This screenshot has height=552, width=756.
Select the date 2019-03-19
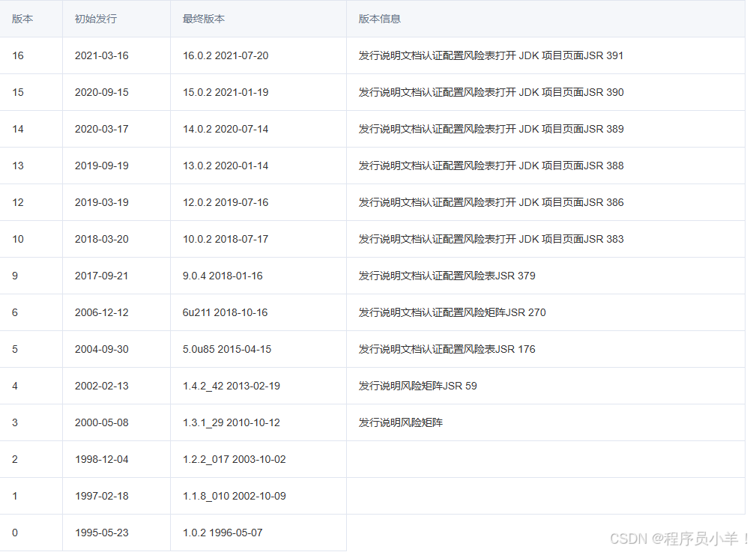coord(102,202)
